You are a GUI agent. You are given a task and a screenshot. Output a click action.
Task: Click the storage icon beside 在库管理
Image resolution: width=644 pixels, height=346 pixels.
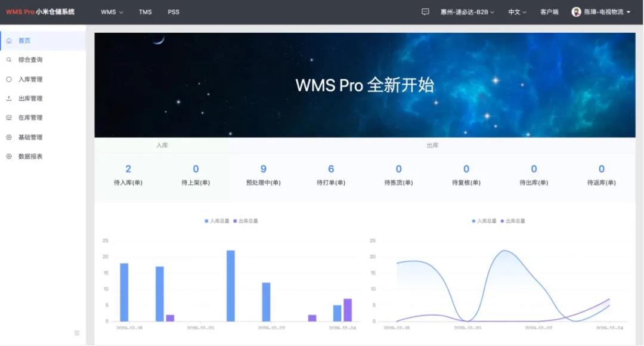click(x=9, y=118)
